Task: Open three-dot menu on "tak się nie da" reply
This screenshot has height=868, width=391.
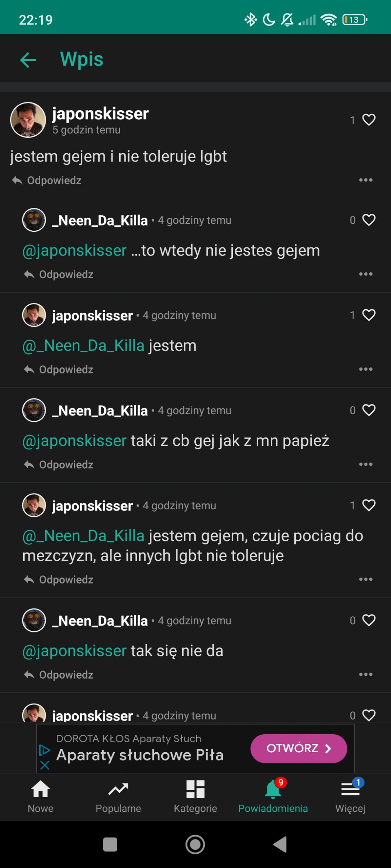Action: click(x=366, y=674)
